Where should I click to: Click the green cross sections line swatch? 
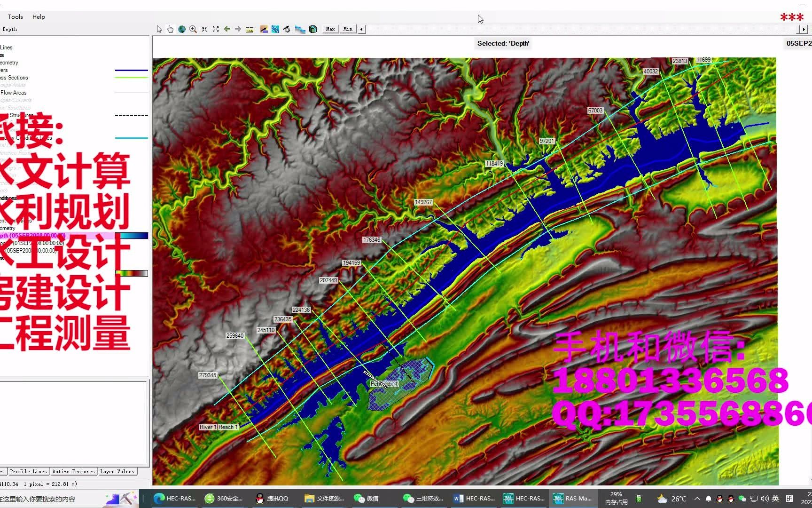point(132,78)
